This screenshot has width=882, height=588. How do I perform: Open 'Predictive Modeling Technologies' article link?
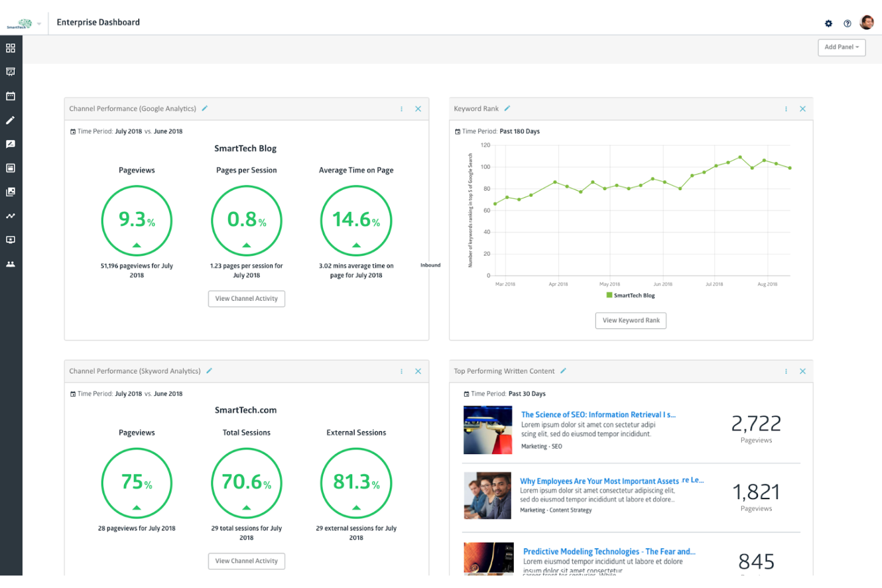[609, 552]
